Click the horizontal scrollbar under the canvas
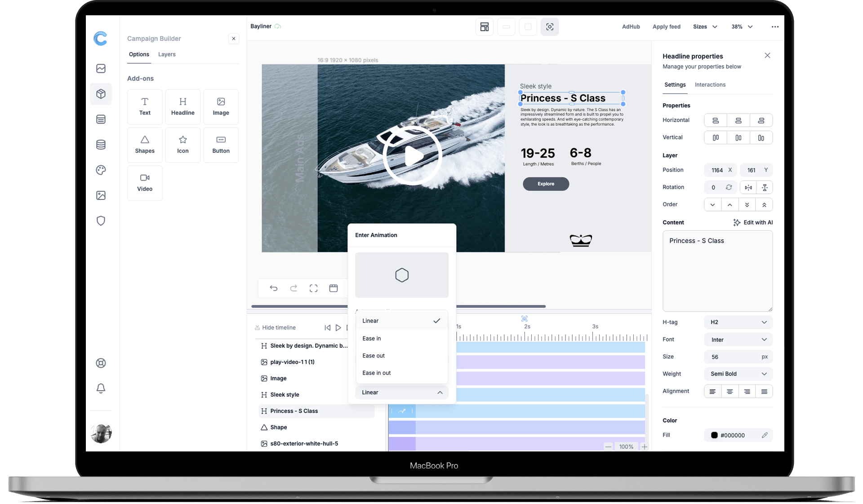The image size is (863, 504). click(x=398, y=306)
